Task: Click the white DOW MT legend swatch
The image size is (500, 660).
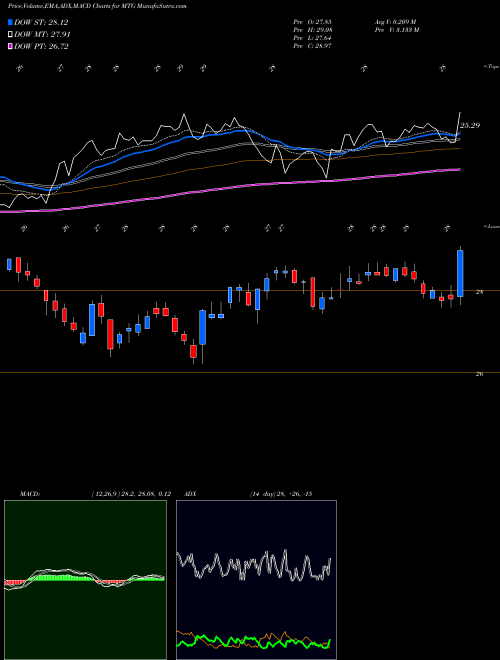Action: click(x=10, y=35)
